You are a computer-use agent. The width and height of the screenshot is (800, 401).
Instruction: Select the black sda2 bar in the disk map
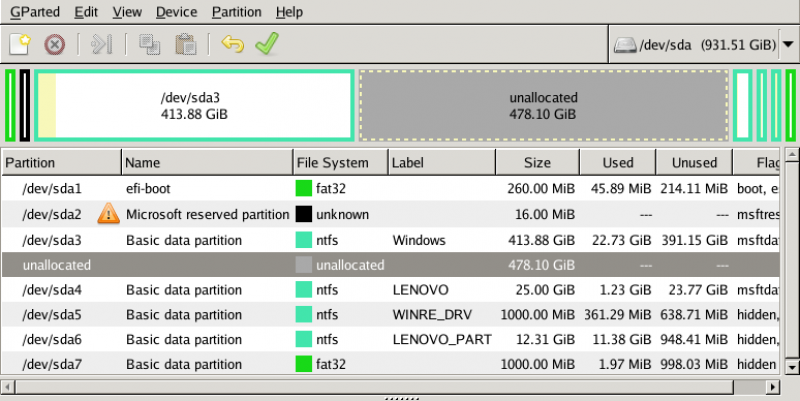24,106
